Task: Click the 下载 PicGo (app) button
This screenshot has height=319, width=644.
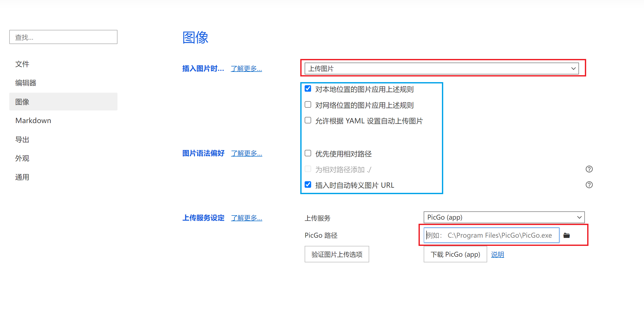Action: [455, 254]
